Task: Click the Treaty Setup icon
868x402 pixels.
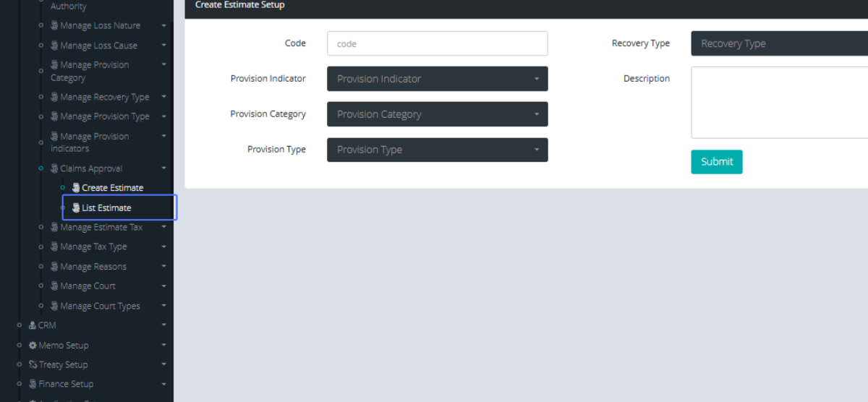Action: pos(33,364)
